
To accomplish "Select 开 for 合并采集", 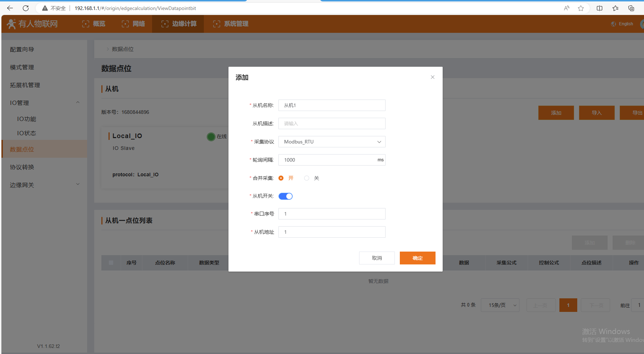I will (x=281, y=178).
